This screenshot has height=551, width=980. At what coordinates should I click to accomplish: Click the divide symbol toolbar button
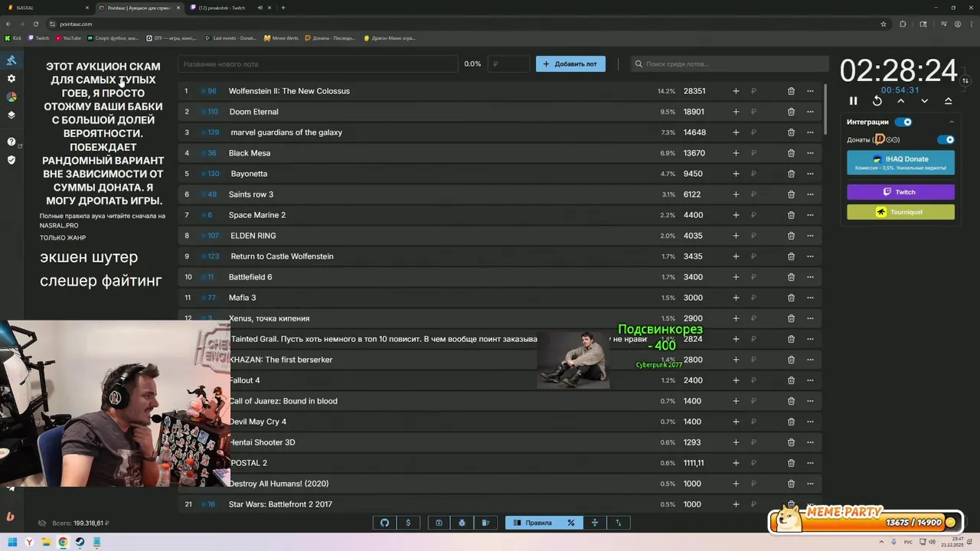pos(594,523)
